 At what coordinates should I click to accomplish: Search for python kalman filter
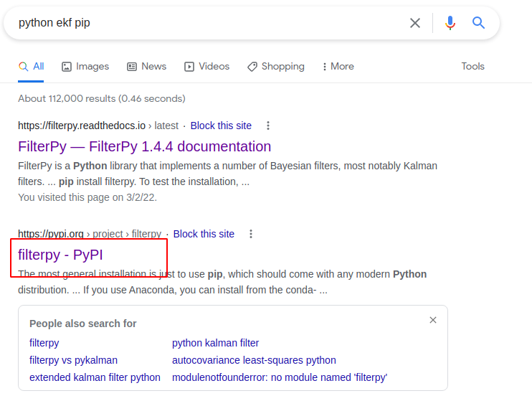[215, 343]
